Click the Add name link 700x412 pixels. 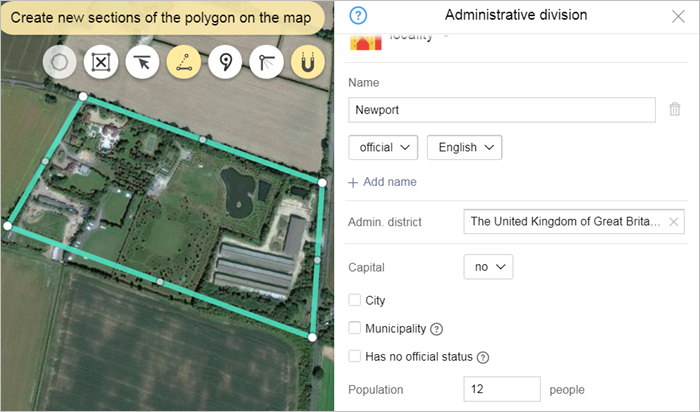coord(382,182)
